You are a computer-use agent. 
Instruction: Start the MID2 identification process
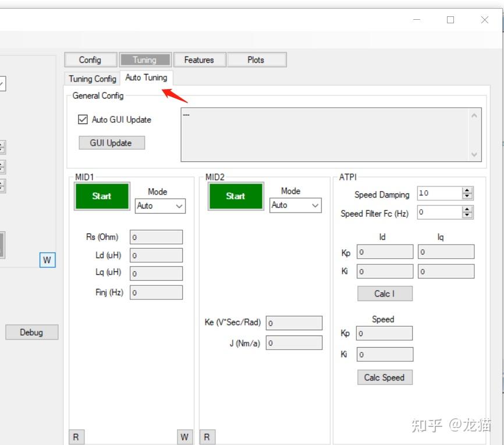tap(235, 196)
